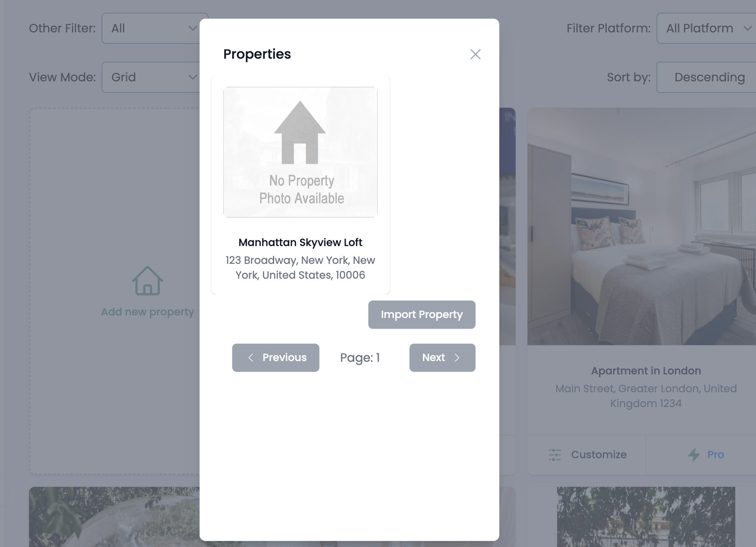Open the Sort by Descending dropdown

tap(706, 77)
